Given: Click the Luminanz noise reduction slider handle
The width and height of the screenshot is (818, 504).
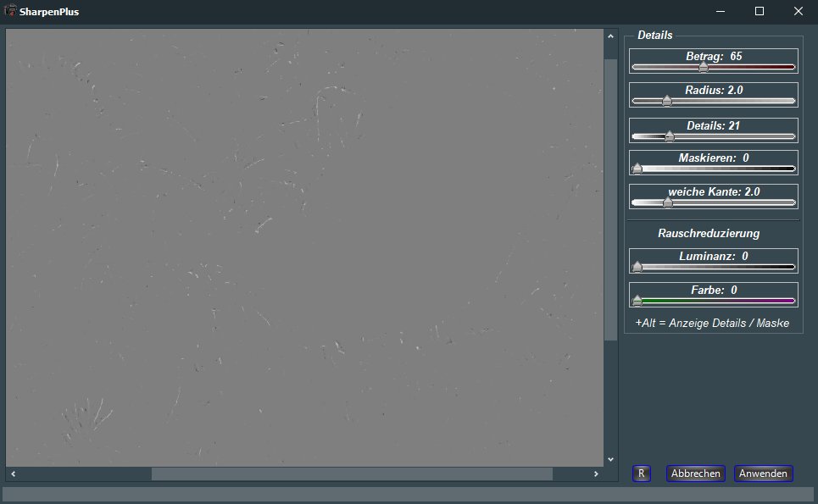Looking at the screenshot, I should pos(637,267).
